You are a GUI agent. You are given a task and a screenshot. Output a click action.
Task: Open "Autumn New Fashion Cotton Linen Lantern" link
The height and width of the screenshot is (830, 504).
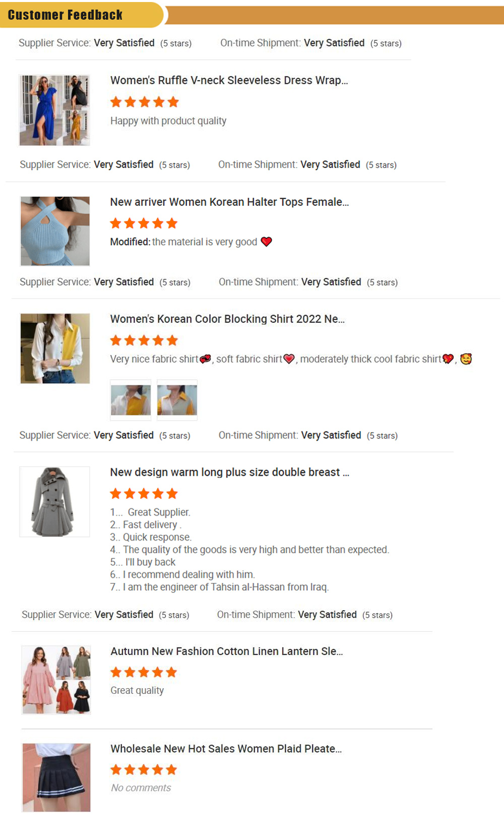pos(226,651)
